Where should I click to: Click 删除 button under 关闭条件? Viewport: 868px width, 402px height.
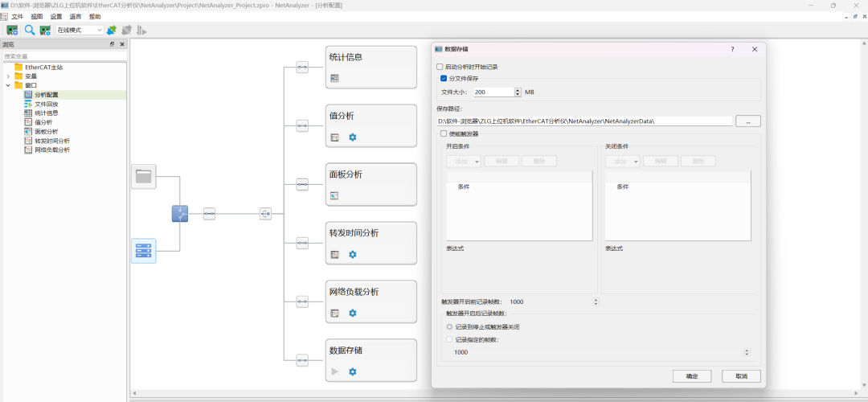click(x=698, y=161)
